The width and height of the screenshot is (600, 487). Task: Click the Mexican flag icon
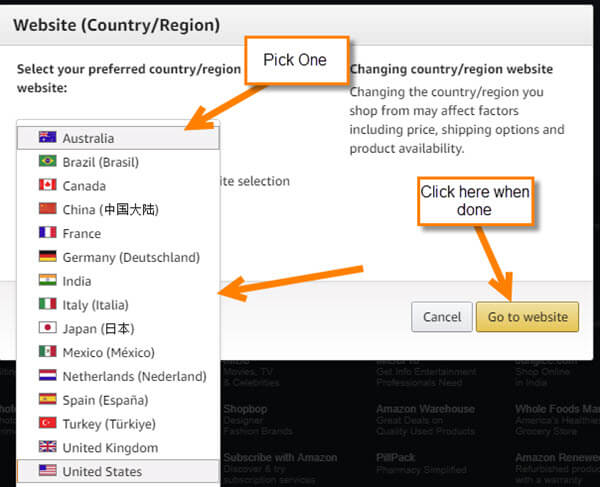pyautogui.click(x=47, y=351)
